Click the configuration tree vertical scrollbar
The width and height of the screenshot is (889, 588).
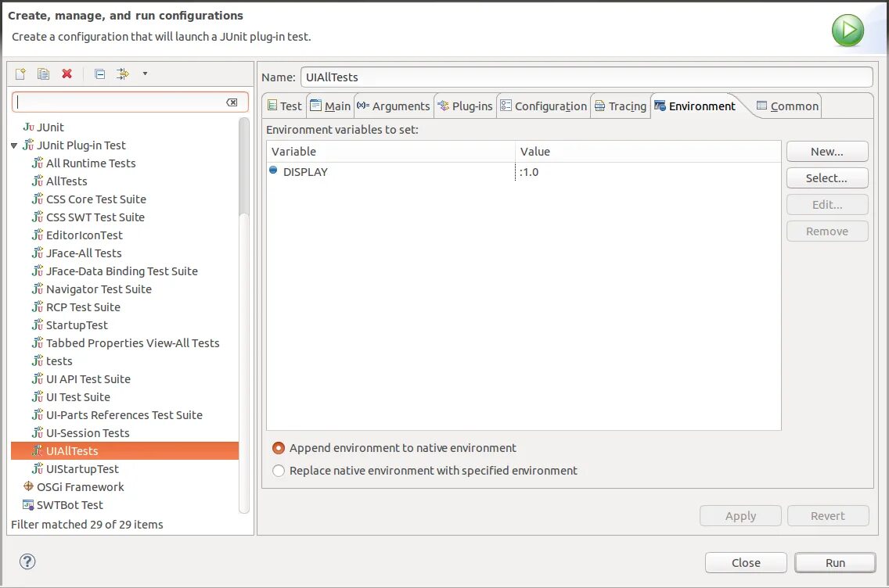coord(244,315)
